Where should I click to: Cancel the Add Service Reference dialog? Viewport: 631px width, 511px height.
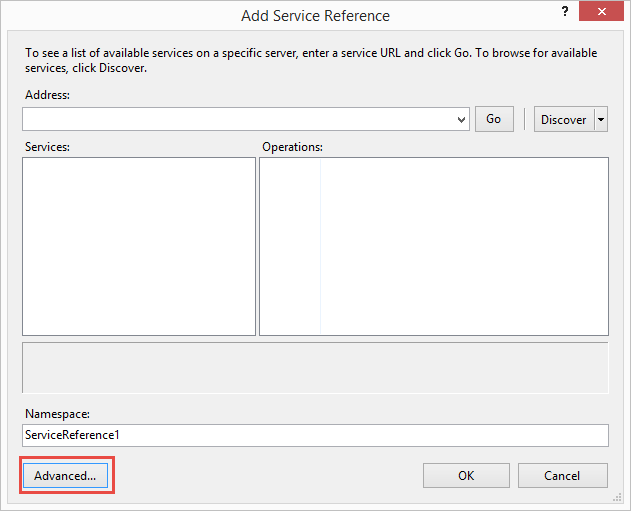(562, 476)
